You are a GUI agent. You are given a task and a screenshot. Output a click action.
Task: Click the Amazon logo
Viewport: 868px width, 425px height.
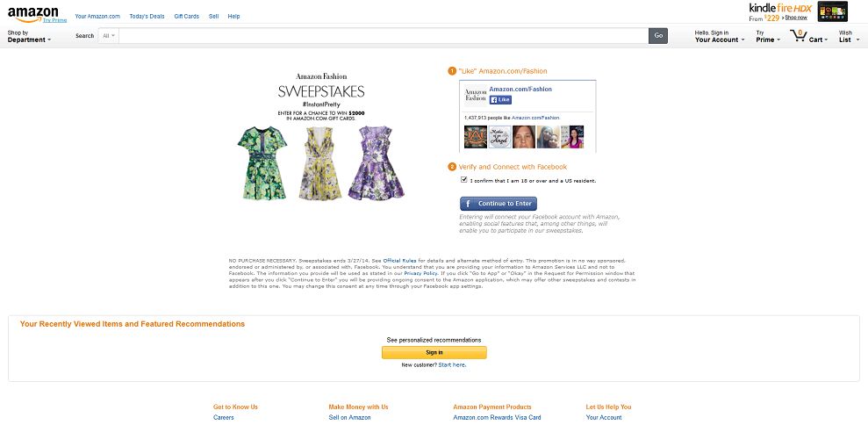[x=32, y=14]
